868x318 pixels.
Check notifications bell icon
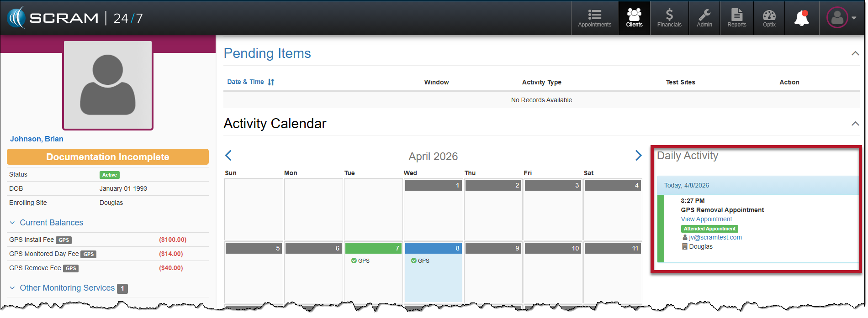[802, 18]
